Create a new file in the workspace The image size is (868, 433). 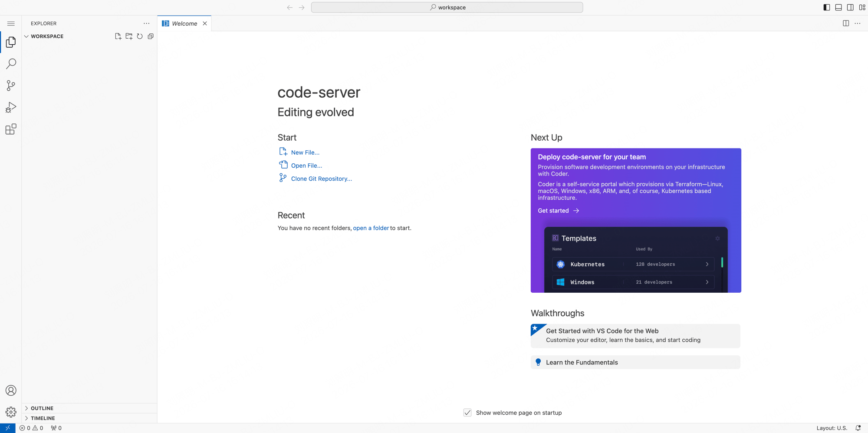click(x=118, y=36)
